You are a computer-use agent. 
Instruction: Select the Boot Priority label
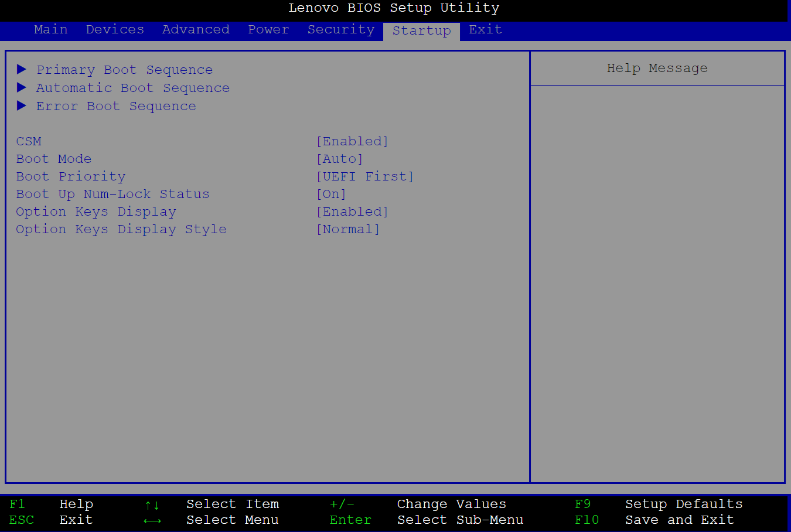pyautogui.click(x=71, y=176)
